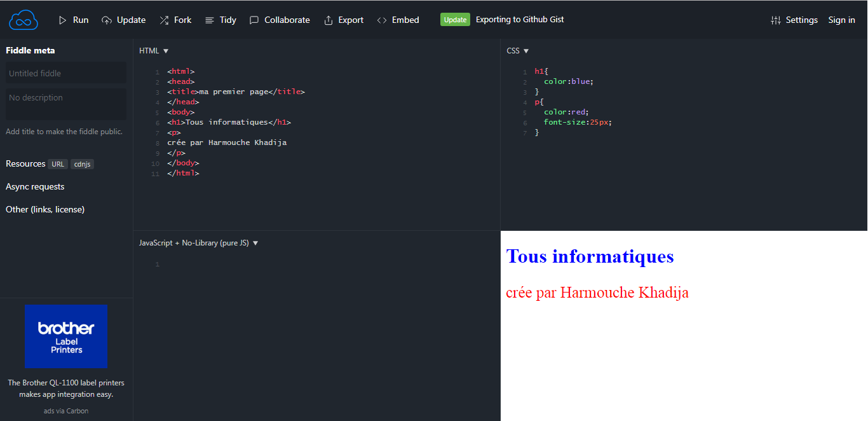
Task: Fork the current fiddle
Action: (x=175, y=20)
